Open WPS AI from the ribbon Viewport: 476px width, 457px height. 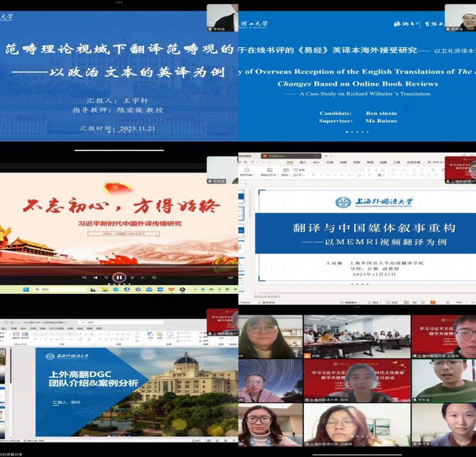coord(435,162)
